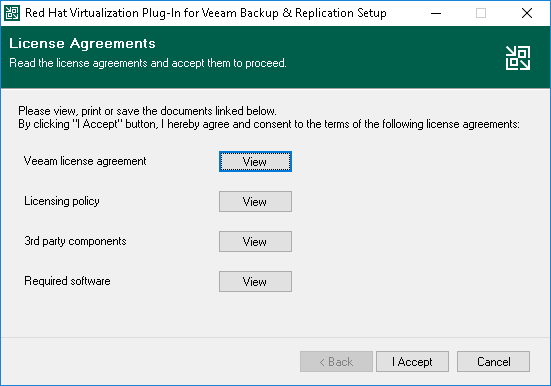Click the 'Required software' label
This screenshot has width=551, height=386.
[67, 281]
